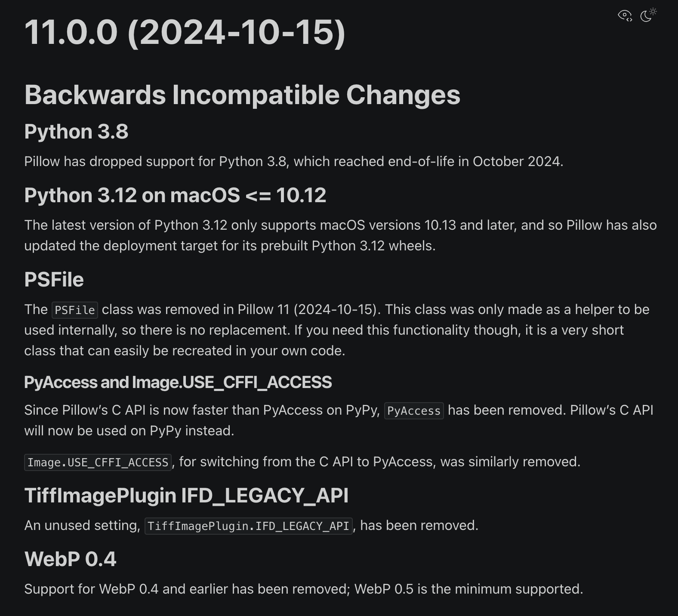This screenshot has width=678, height=616.
Task: Click the paragraph about dropped Python 3.8 support
Action: pos(294,162)
